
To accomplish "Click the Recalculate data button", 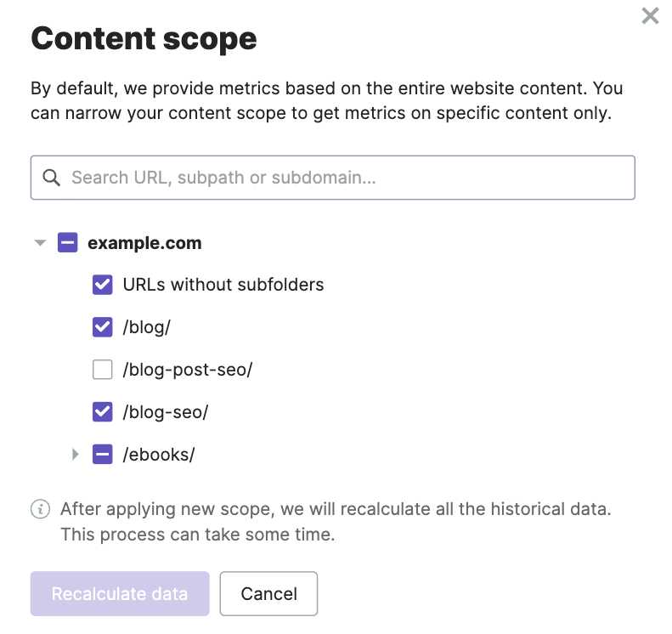I will [120, 593].
